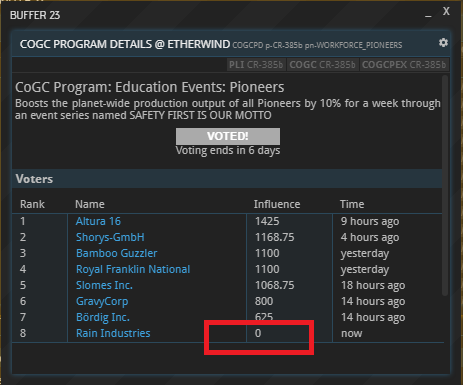Click the VOTED! button

pos(228,136)
